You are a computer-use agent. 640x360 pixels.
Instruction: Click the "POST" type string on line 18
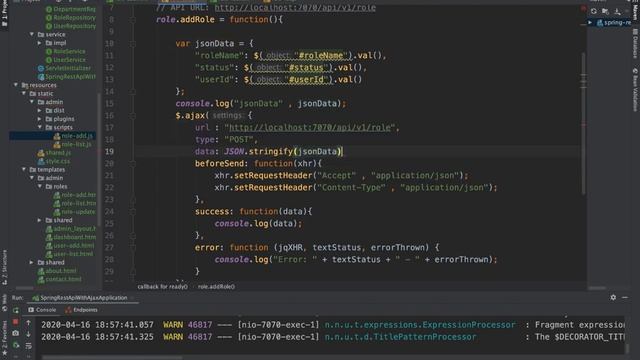pyautogui.click(x=239, y=140)
